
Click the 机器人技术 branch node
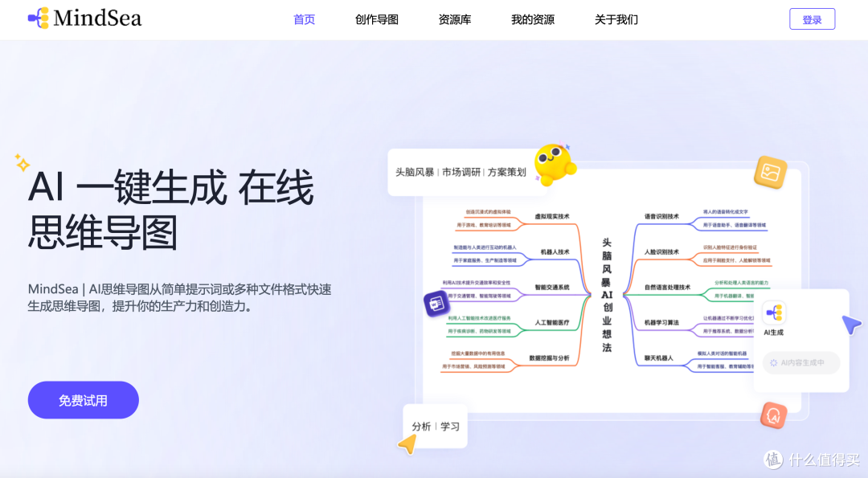pos(555,251)
